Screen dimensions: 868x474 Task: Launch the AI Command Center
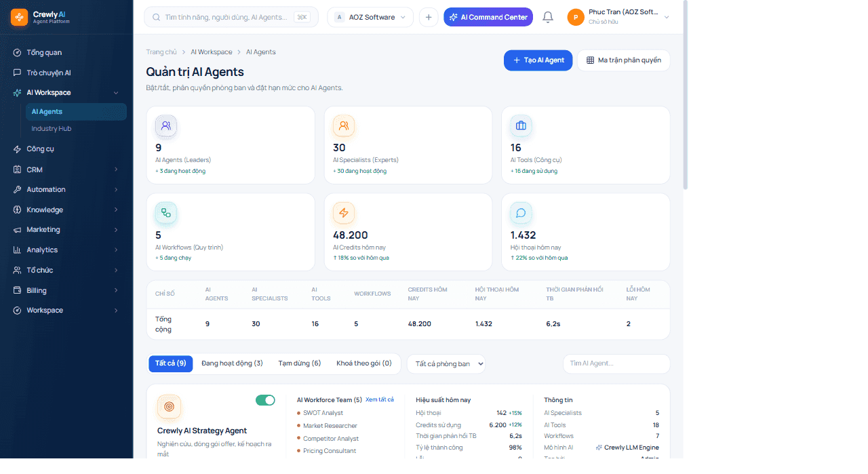point(488,17)
